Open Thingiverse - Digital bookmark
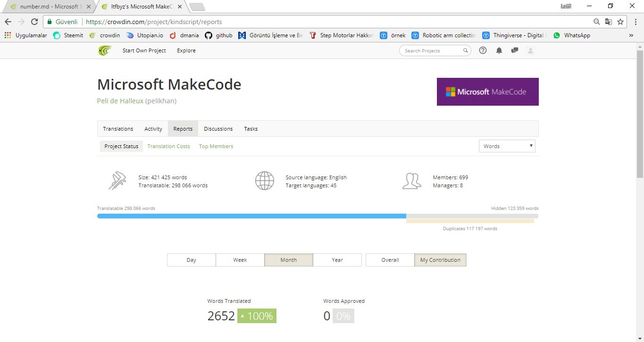This screenshot has width=644, height=342. click(515, 35)
